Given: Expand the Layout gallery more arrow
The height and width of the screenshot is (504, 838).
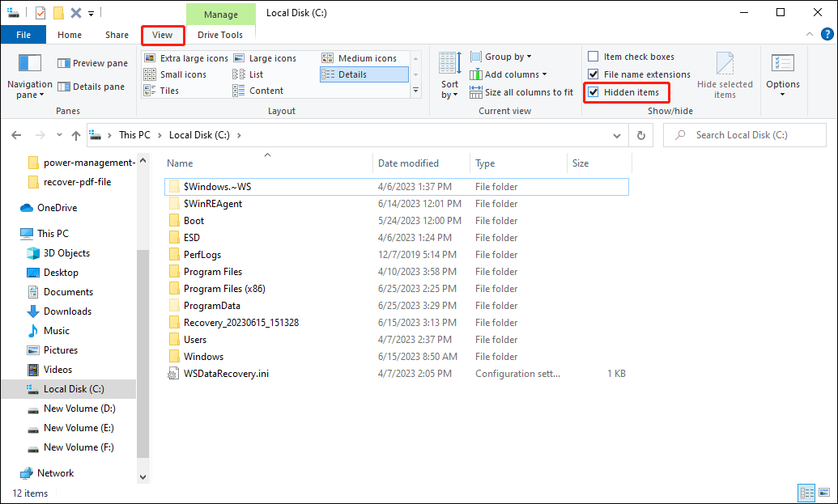Looking at the screenshot, I should click(416, 91).
